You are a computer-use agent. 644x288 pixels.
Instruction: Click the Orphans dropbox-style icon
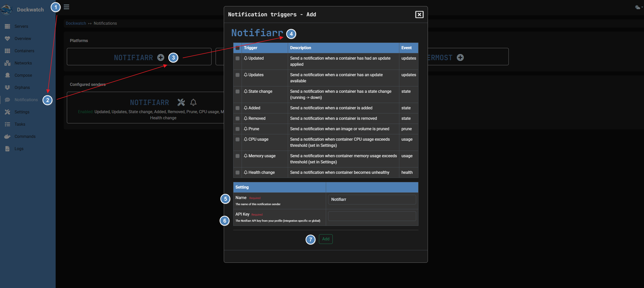[x=7, y=87]
